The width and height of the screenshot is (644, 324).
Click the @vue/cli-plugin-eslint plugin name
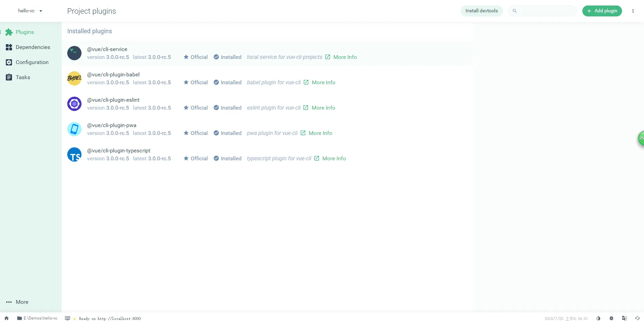(113, 100)
